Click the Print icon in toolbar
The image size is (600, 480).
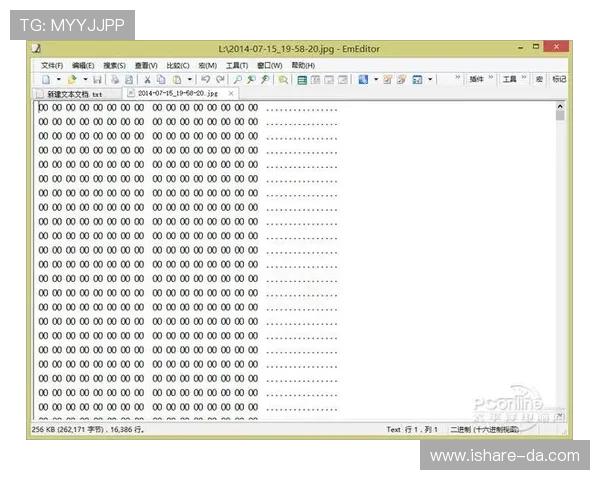[115, 79]
